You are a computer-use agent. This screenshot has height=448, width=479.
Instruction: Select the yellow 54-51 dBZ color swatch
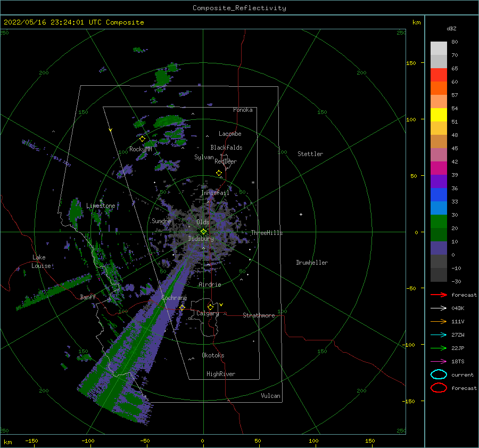click(x=439, y=115)
